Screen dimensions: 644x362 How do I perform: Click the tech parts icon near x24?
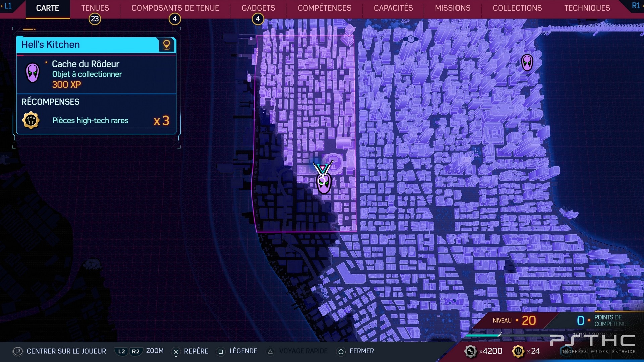pyautogui.click(x=518, y=351)
